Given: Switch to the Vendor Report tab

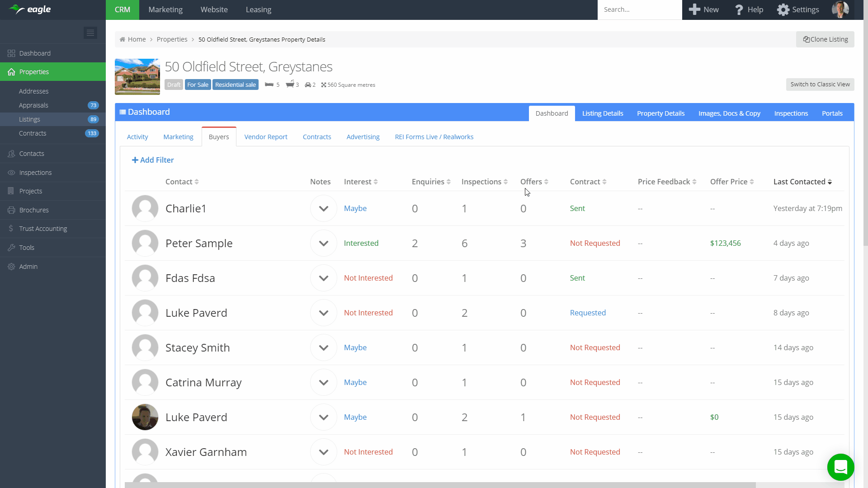Looking at the screenshot, I should pos(265,137).
